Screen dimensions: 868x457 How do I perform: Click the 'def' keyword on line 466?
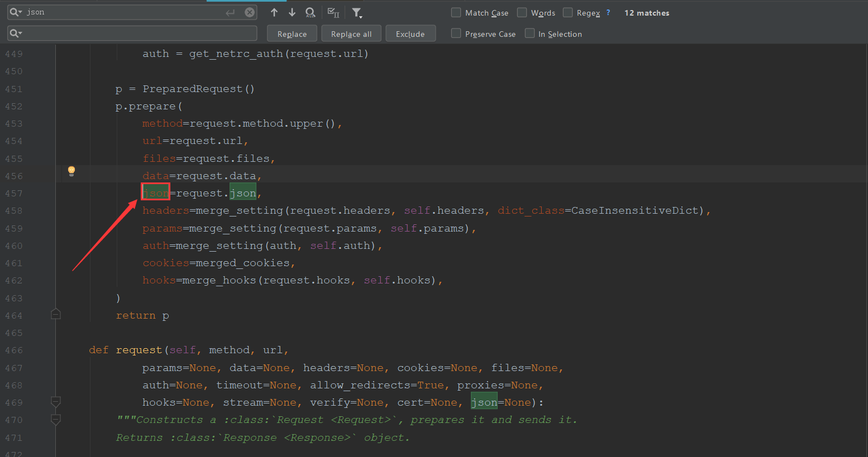[x=99, y=350]
